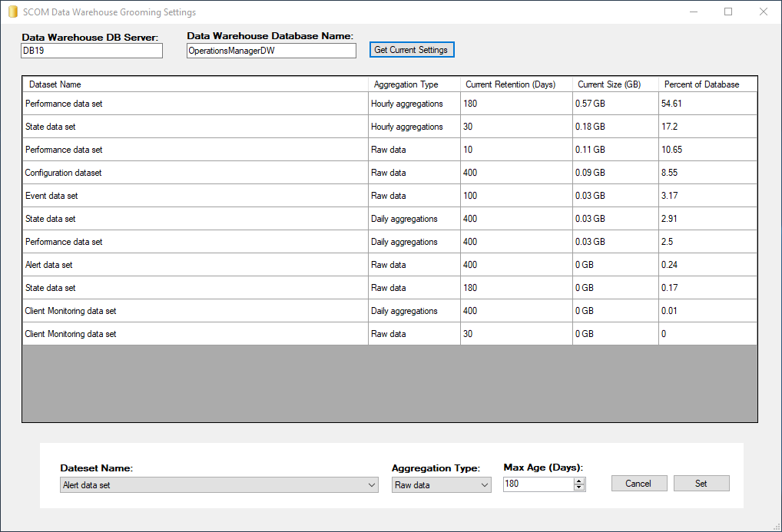Click the 3.17 percent cell
The image size is (782, 532).
(707, 196)
